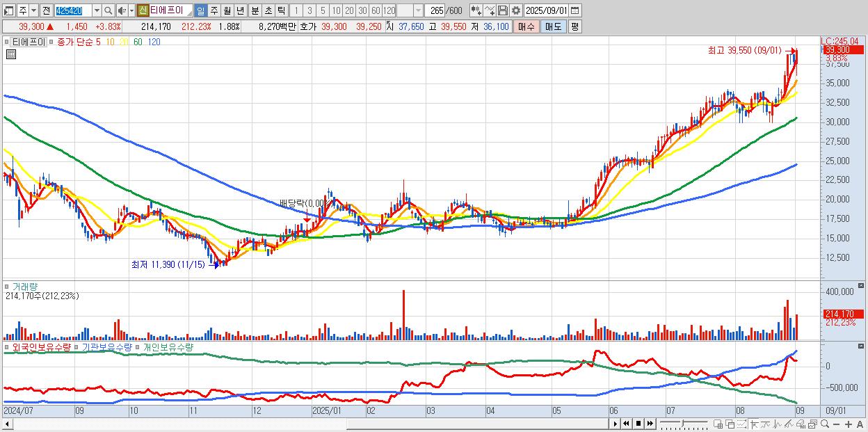The image size is (868, 432).
Task: Toggle 외국인보유수량 series marker
Action: click(x=8, y=346)
